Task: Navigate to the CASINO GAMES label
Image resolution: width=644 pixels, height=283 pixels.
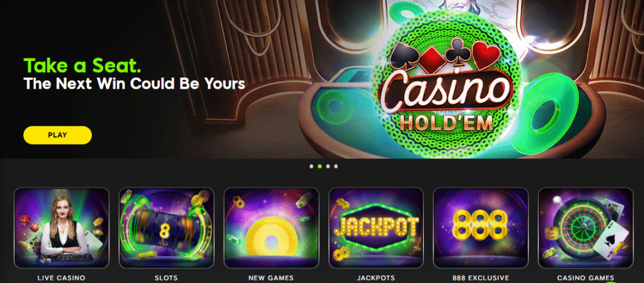Action: coord(586,278)
